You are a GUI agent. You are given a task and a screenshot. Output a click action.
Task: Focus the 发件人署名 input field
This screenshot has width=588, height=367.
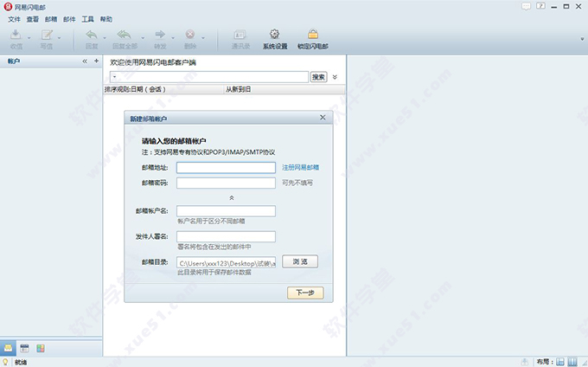pos(227,236)
